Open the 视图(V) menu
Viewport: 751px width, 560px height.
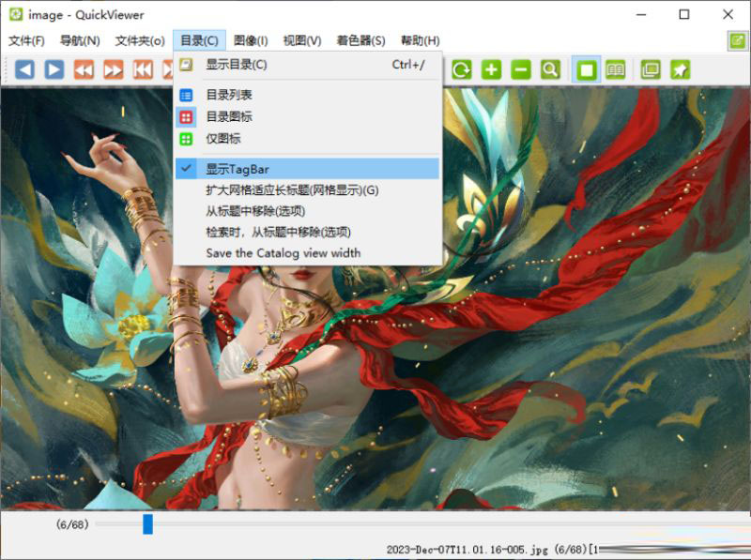(x=302, y=40)
